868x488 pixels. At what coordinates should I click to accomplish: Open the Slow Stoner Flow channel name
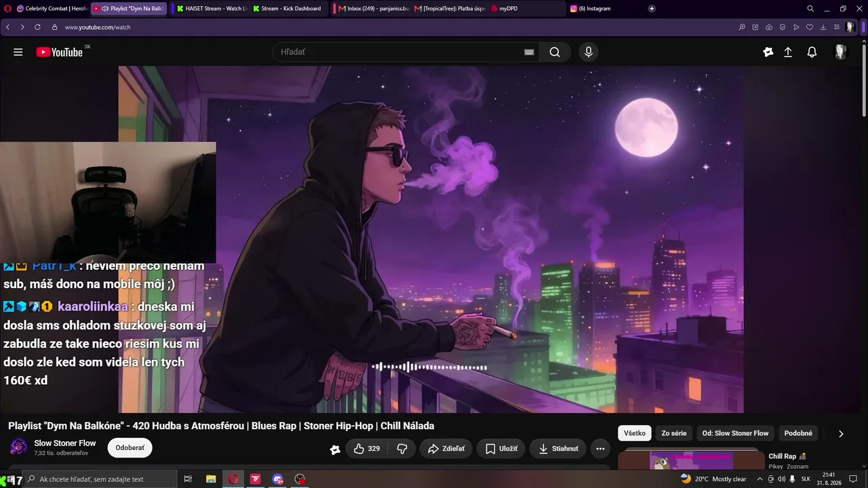(x=65, y=443)
